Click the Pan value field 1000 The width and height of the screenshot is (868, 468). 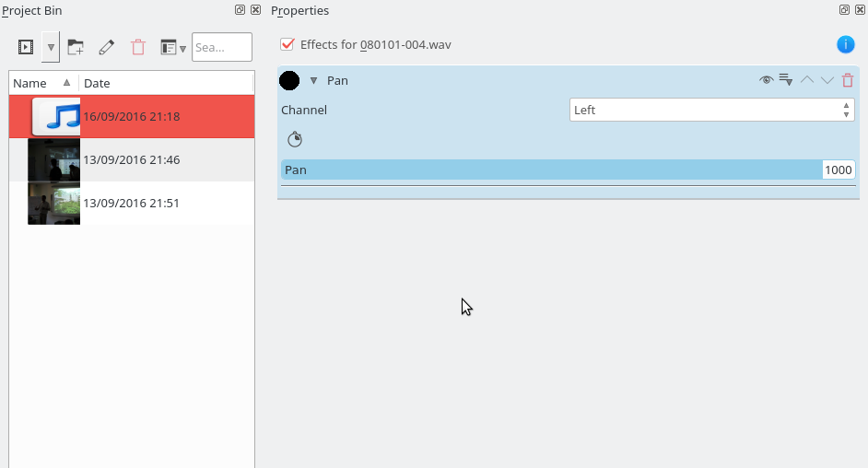click(839, 170)
